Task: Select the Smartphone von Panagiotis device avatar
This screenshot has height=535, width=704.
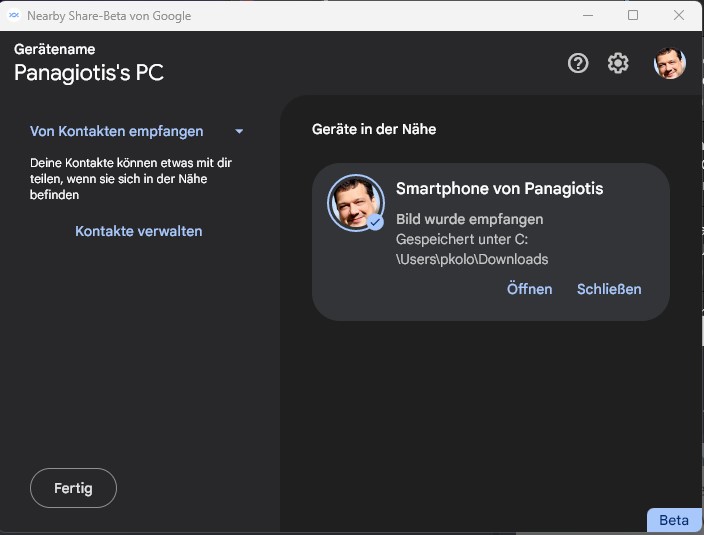Action: click(356, 203)
